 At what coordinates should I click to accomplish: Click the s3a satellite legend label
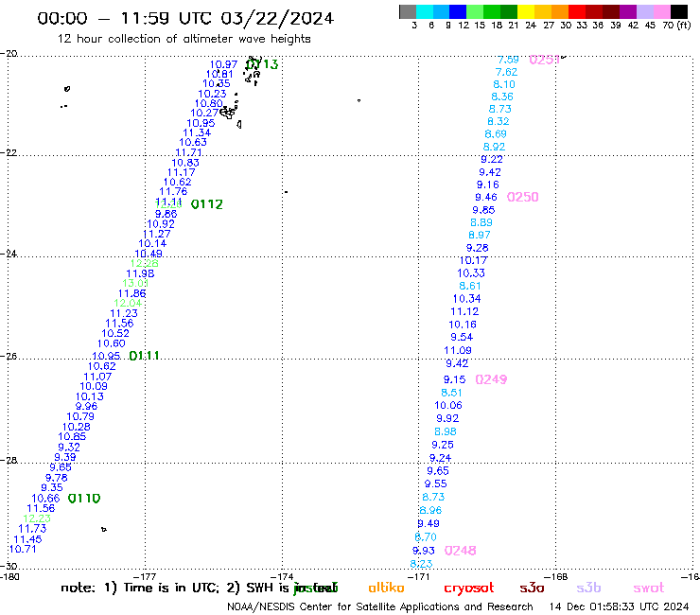[x=532, y=589]
